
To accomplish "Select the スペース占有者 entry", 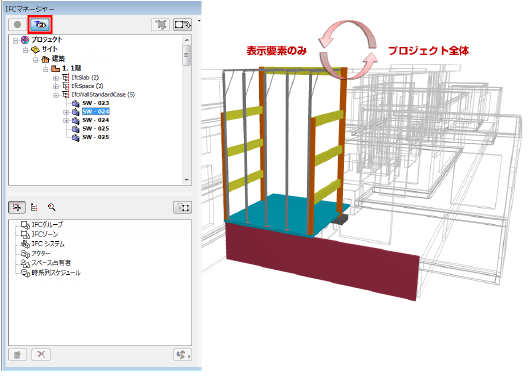I will (x=46, y=263).
